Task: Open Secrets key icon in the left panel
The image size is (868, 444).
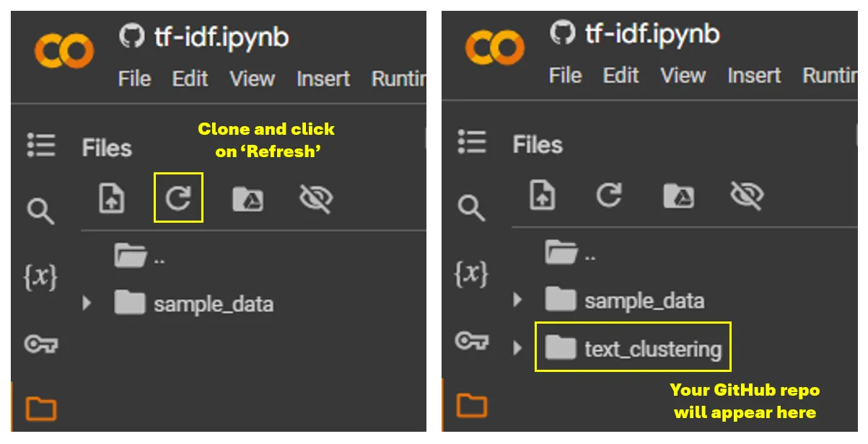Action: [x=40, y=344]
